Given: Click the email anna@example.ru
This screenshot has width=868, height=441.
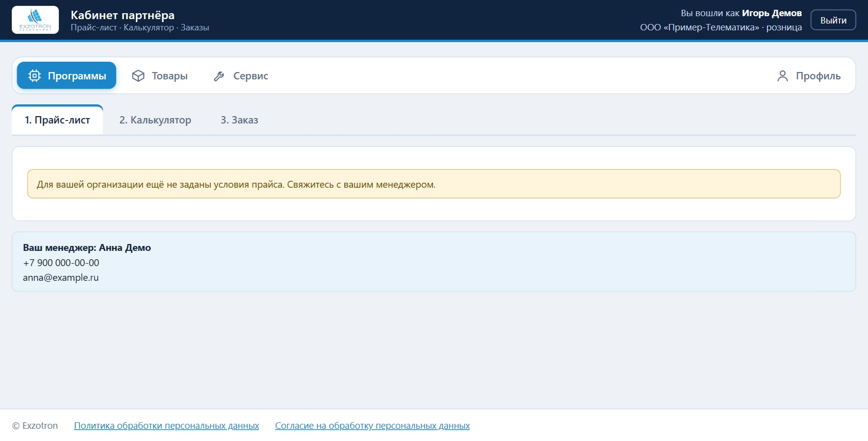Looking at the screenshot, I should pos(61,277).
